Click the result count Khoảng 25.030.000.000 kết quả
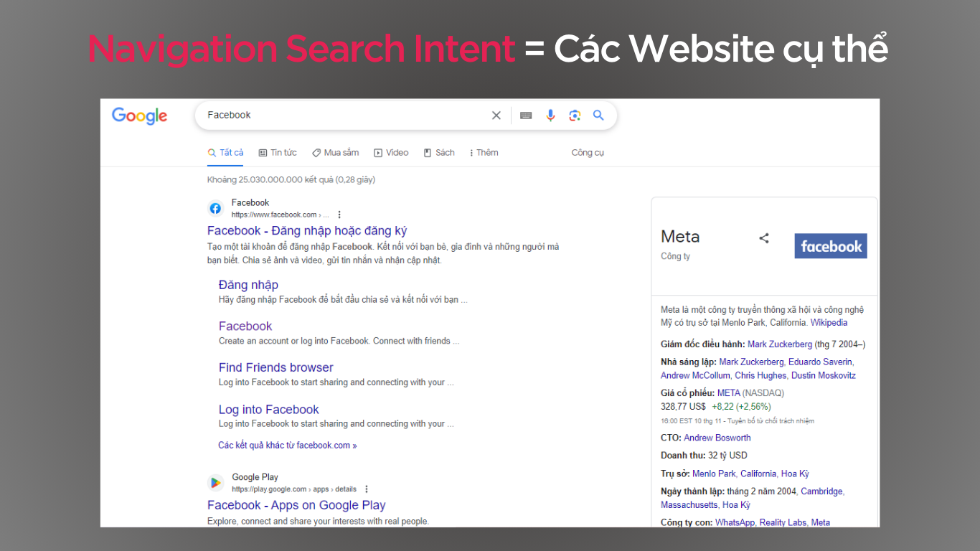This screenshot has width=980, height=551. [x=291, y=180]
